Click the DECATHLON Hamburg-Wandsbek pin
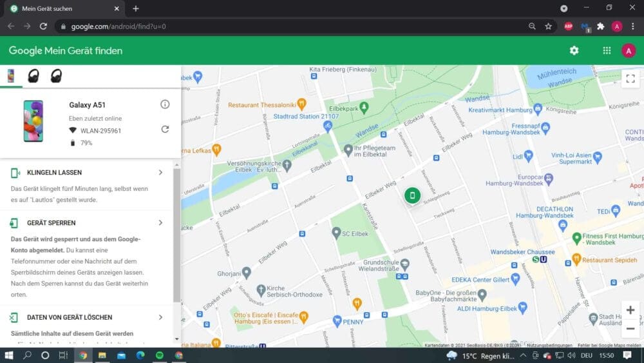 563,225
